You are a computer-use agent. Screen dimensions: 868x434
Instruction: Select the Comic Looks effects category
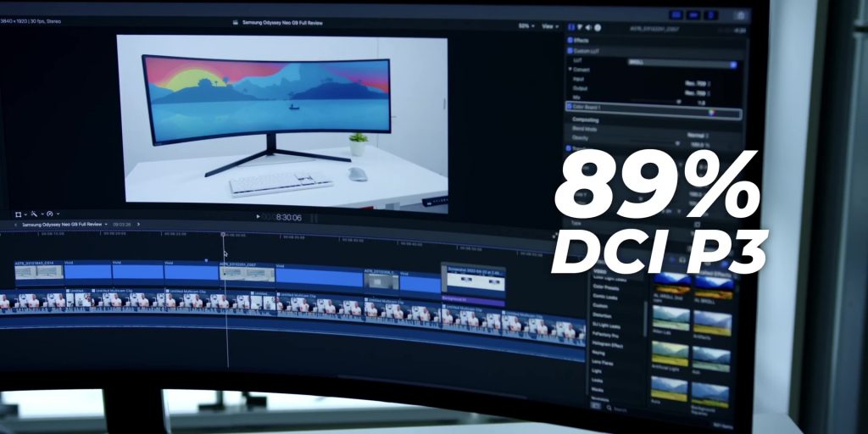point(605,297)
